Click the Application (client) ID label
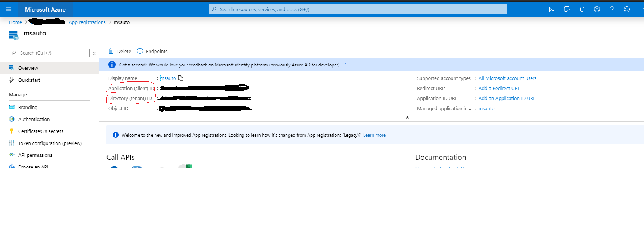644x242 pixels. (x=131, y=88)
